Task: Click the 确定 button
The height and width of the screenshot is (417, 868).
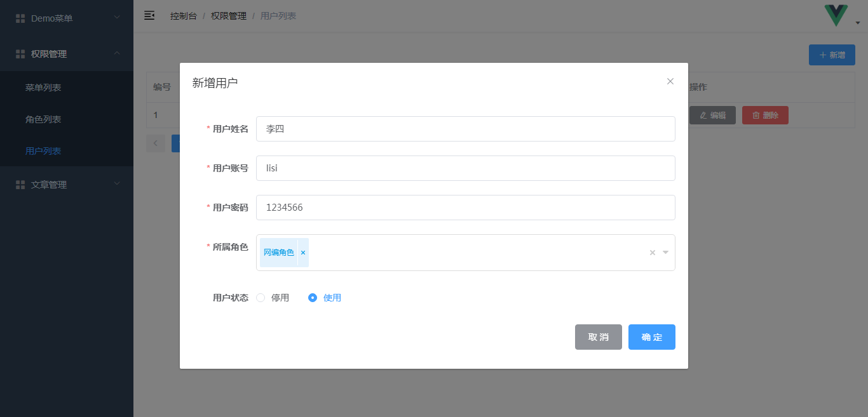Action: [651, 337]
